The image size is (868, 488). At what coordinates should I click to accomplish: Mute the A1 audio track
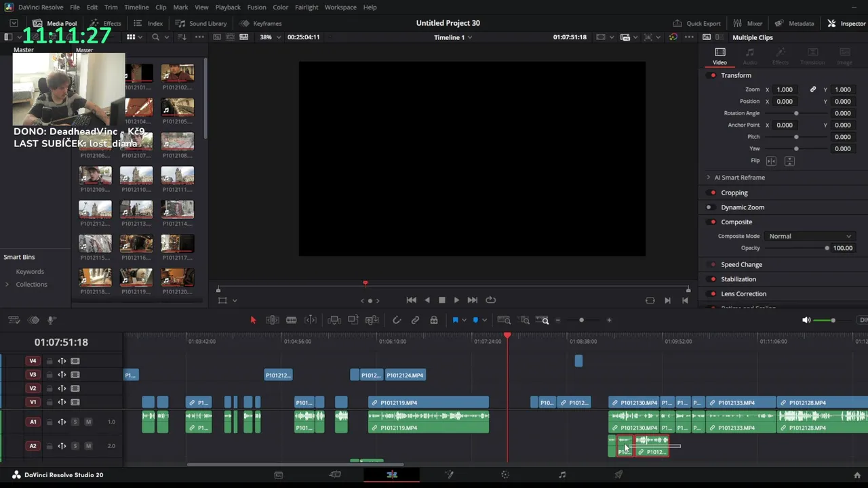88,422
